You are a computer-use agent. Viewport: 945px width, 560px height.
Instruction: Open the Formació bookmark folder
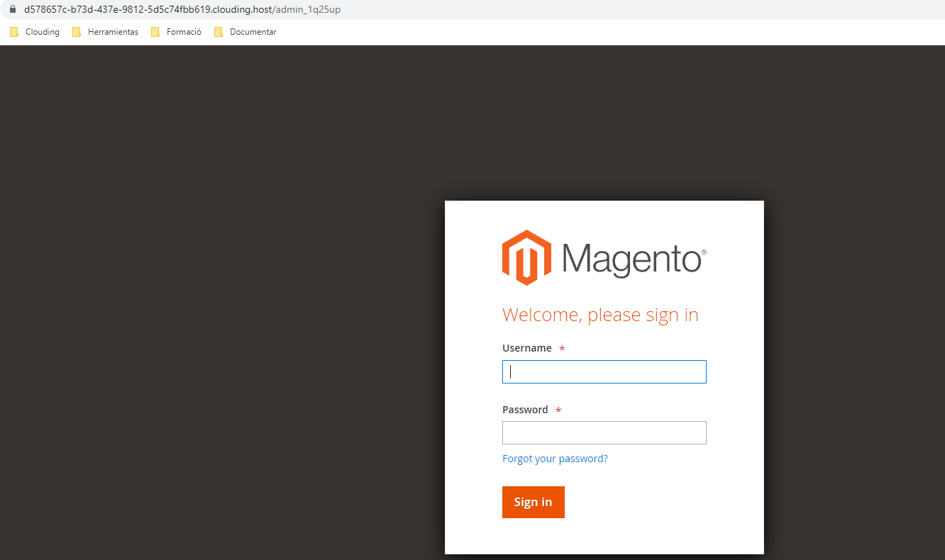(x=177, y=32)
